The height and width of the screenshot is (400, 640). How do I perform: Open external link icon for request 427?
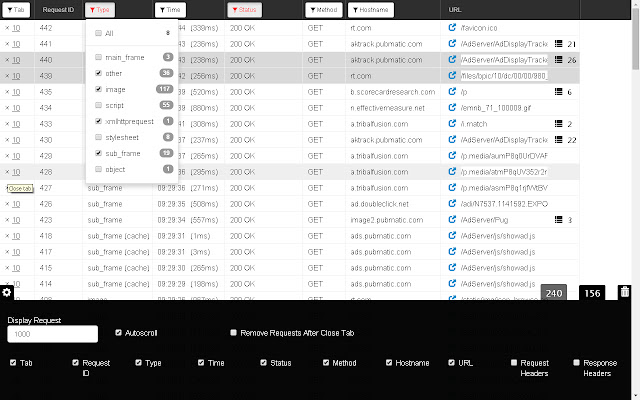pyautogui.click(x=452, y=187)
